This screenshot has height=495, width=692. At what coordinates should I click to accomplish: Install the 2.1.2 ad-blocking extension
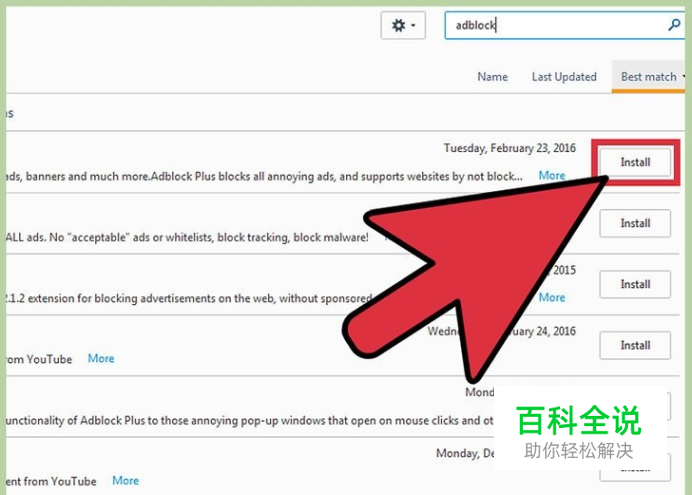click(x=635, y=284)
